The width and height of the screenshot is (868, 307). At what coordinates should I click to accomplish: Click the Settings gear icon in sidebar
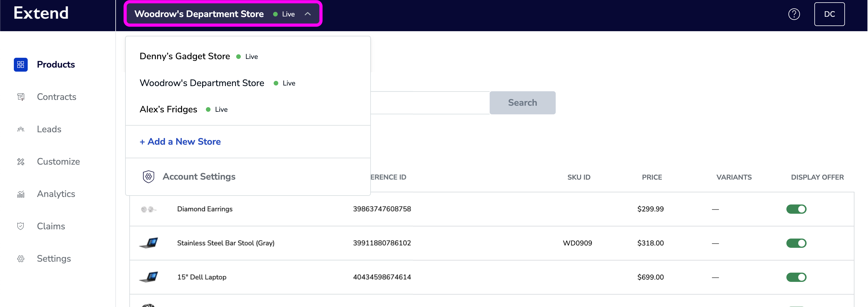[20, 258]
